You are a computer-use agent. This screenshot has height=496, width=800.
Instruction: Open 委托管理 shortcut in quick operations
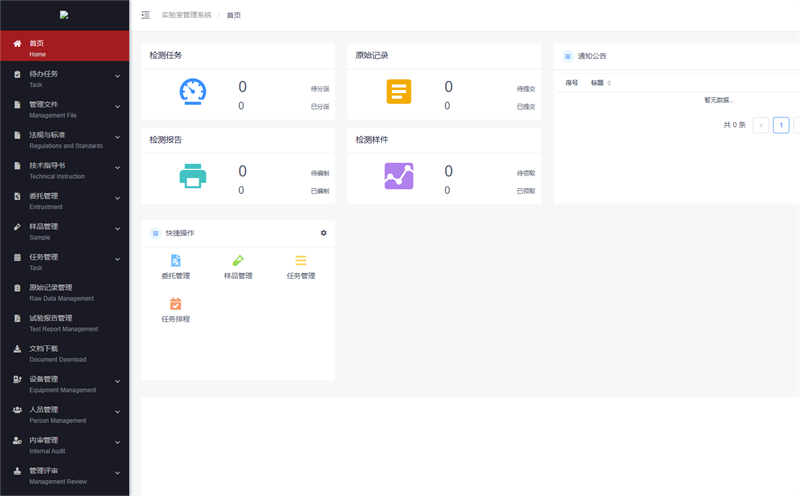[x=176, y=267]
